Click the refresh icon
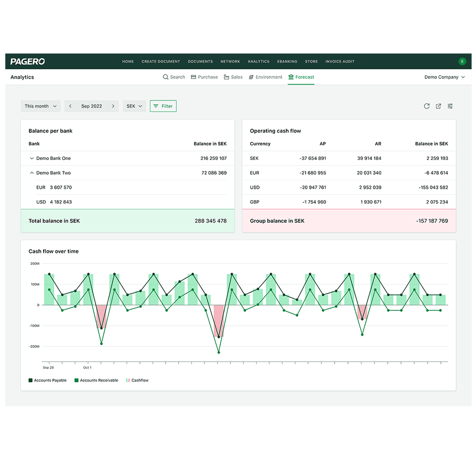Viewport: 476px width, 476px height. (x=427, y=106)
